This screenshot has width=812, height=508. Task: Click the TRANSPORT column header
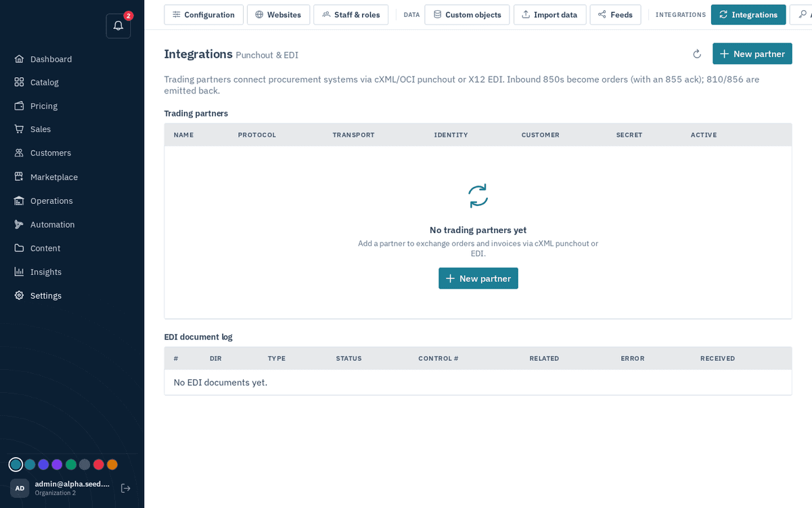(353, 135)
